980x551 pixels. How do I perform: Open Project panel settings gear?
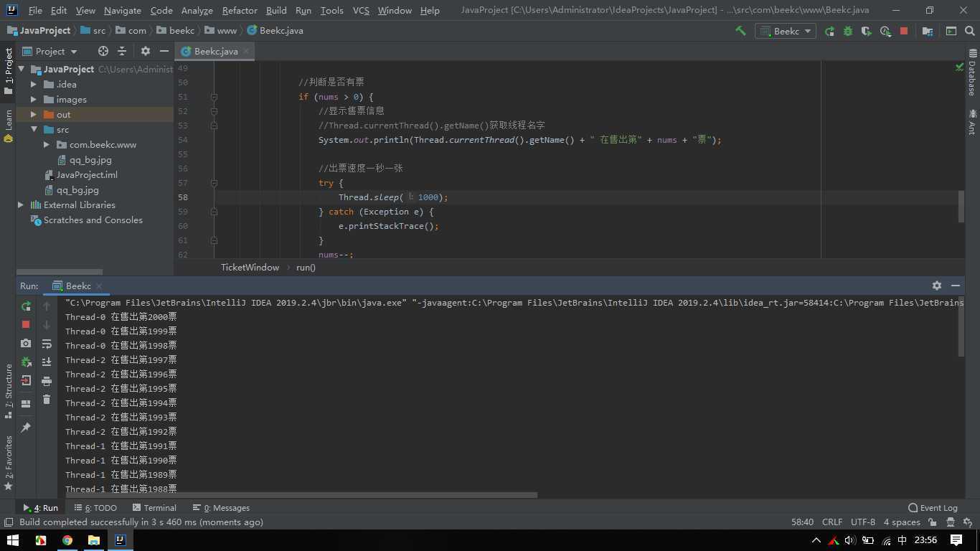[x=146, y=51]
